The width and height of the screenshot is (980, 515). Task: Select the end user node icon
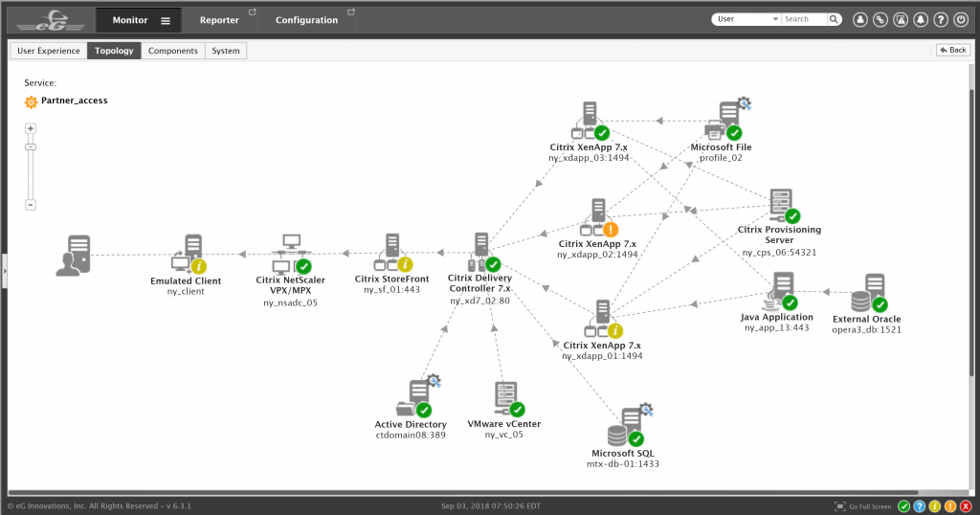(x=74, y=255)
